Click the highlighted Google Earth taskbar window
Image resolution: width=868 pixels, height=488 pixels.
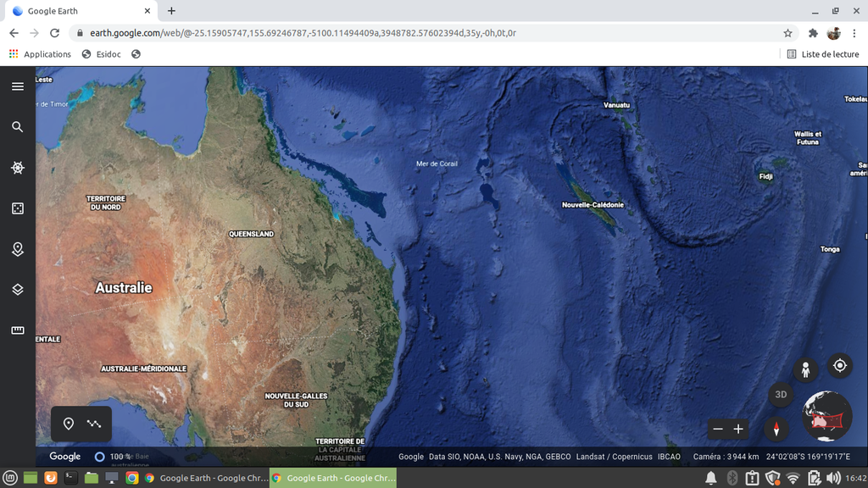point(333,478)
